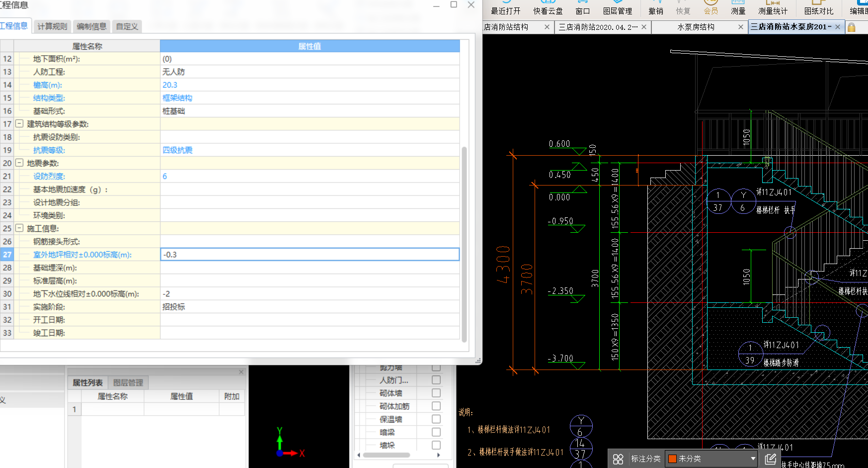Select row number 27 header
This screenshot has width=868, height=468.
tap(7, 255)
